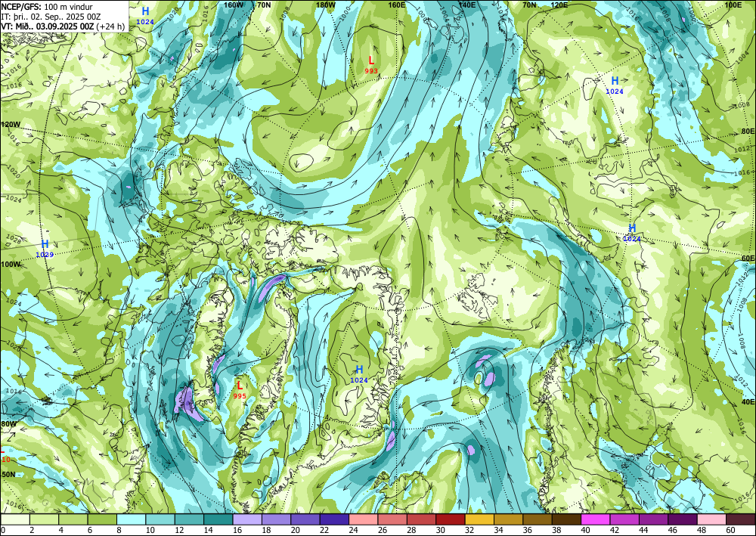The height and width of the screenshot is (536, 756).
Task: Click the 160W longitude label
Action: point(234,5)
